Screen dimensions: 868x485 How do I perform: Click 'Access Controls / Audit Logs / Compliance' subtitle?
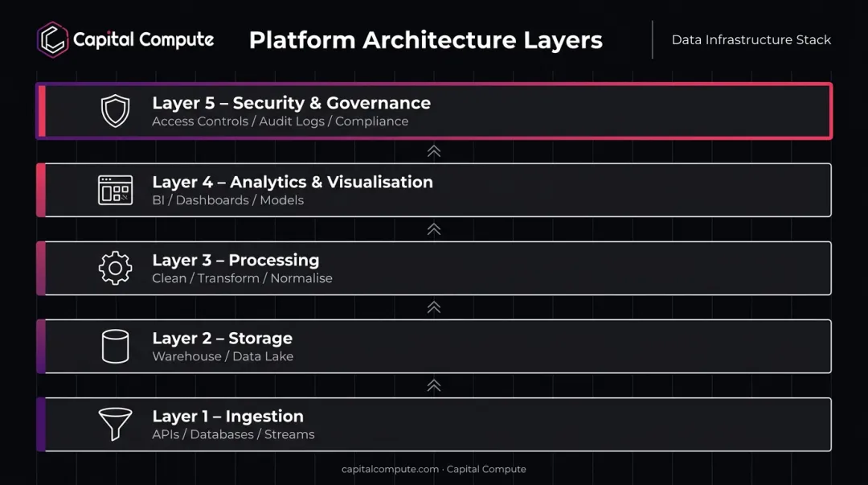[x=280, y=121]
